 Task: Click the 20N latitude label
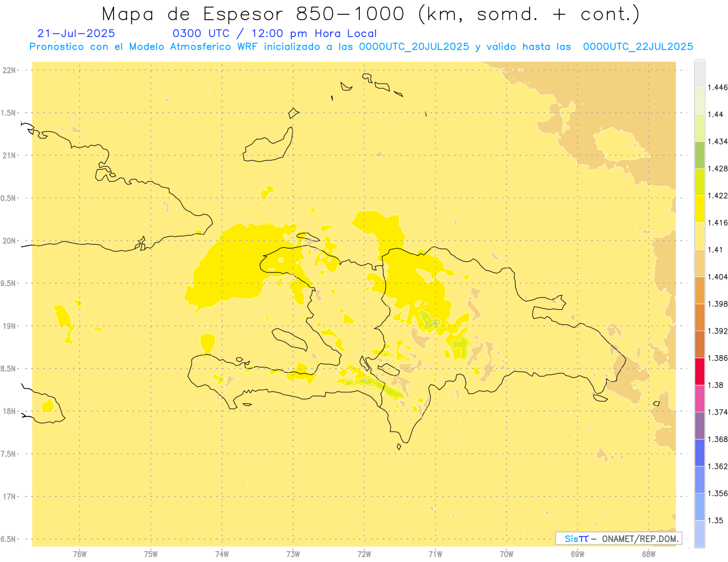click(9, 241)
